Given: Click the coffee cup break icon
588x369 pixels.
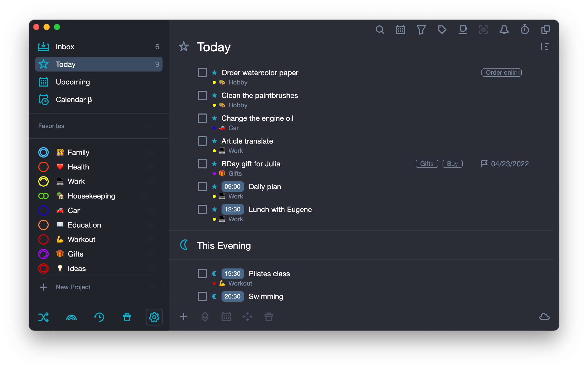Looking at the screenshot, I should 463,30.
